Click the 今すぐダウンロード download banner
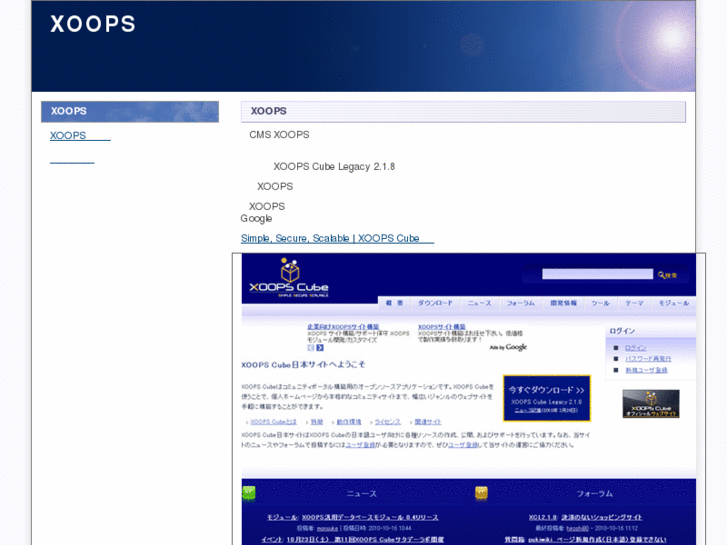Image resolution: width=727 pixels, height=545 pixels. point(547,398)
